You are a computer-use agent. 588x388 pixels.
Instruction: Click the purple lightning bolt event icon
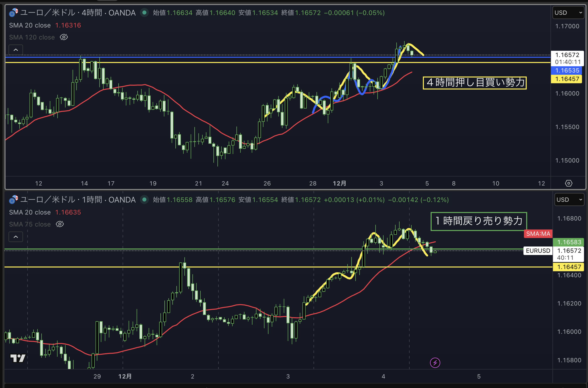pos(435,362)
